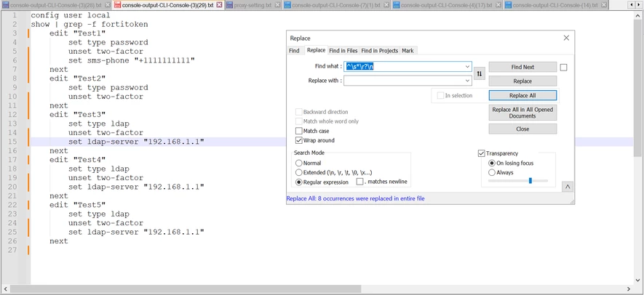The image size is (644, 295).
Task: Toggle the Transparency checkbox
Action: [x=481, y=153]
